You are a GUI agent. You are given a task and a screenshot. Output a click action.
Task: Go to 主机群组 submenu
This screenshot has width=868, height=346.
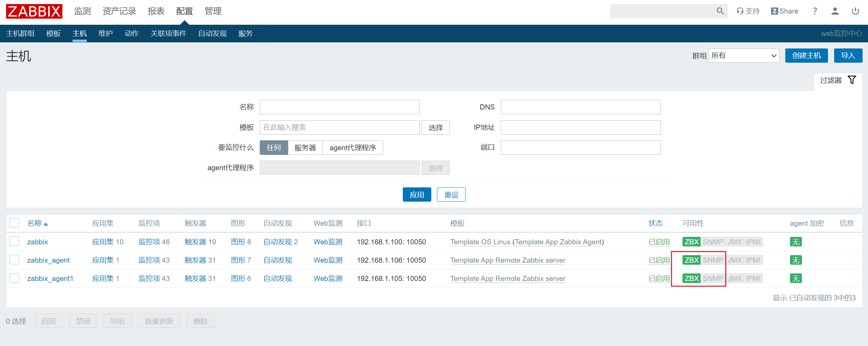[20, 34]
